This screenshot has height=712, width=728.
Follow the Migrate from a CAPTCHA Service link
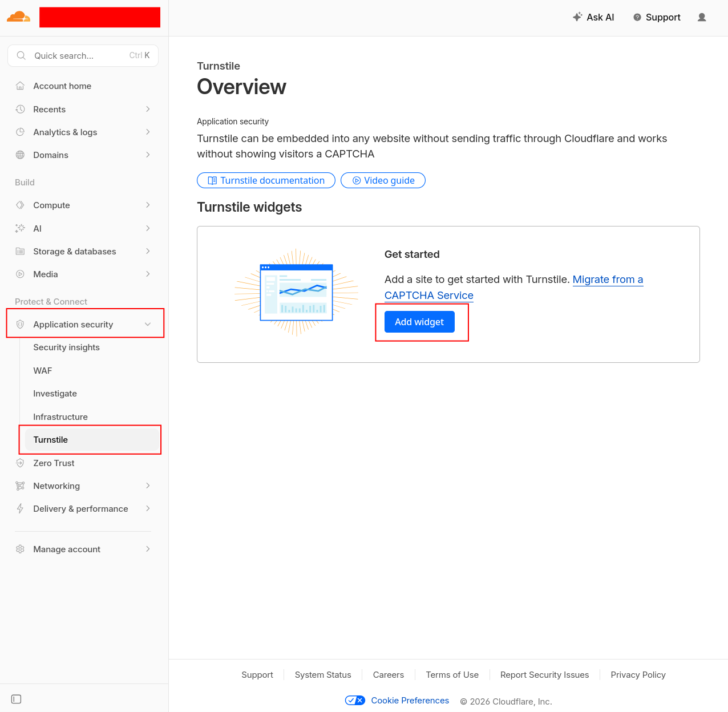[x=514, y=288]
